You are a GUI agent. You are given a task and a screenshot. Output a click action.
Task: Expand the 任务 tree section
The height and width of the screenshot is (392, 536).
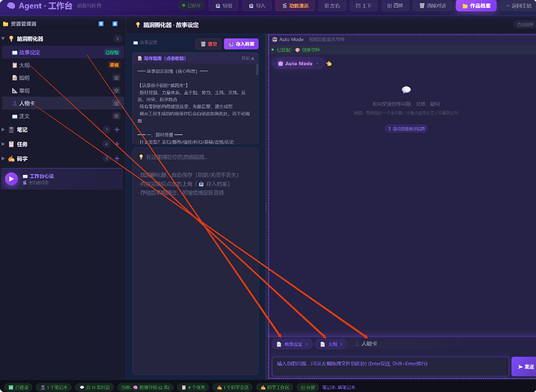pyautogui.click(x=3, y=144)
